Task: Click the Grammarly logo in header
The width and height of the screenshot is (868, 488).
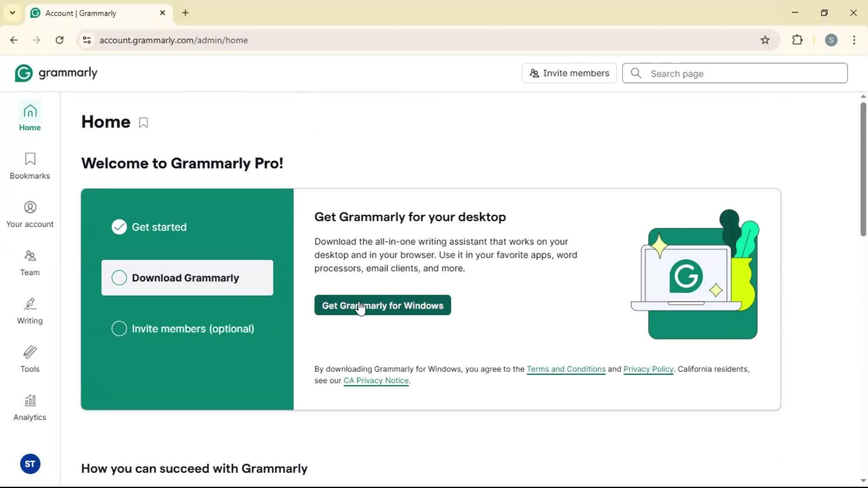Action: 56,73
